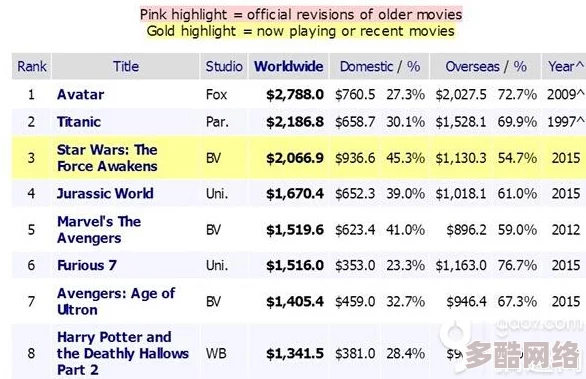586x379 pixels.
Task: Click the Domestic % header symbol
Action: point(413,67)
